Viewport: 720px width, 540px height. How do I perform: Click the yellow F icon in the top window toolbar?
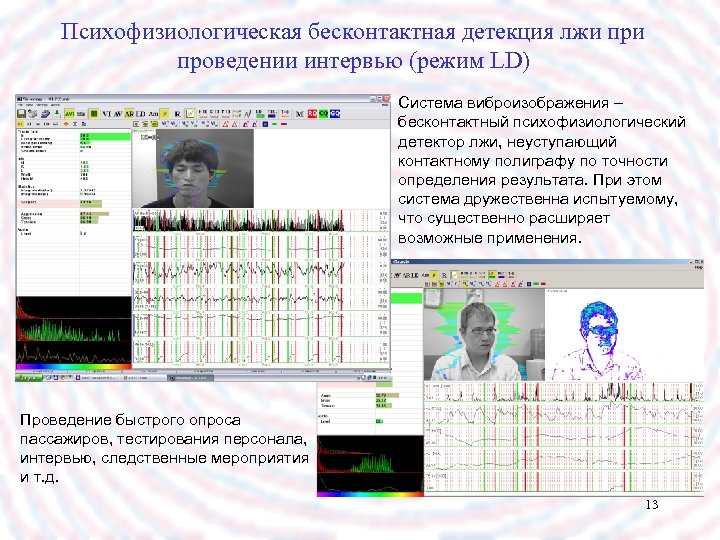[165, 114]
